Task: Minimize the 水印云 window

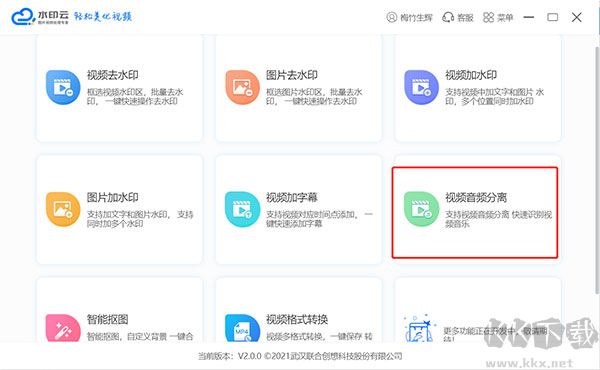Action: coord(529,17)
